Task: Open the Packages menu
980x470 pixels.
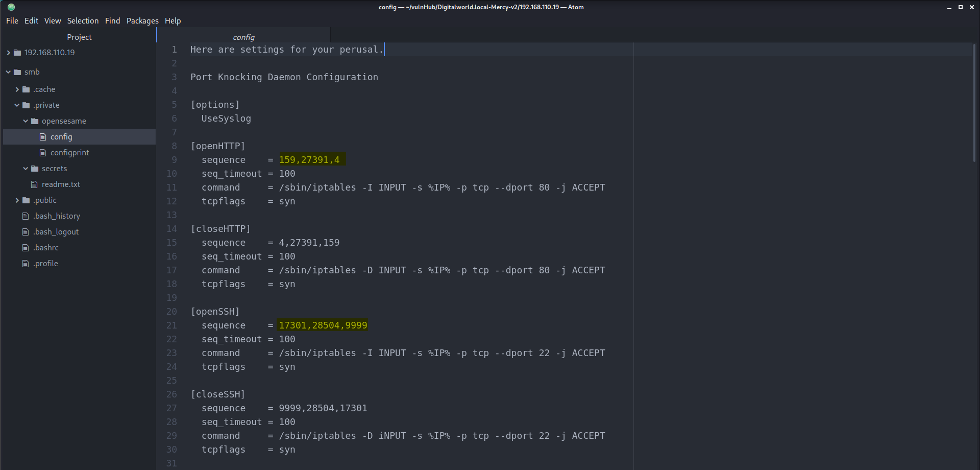Action: click(142, 21)
